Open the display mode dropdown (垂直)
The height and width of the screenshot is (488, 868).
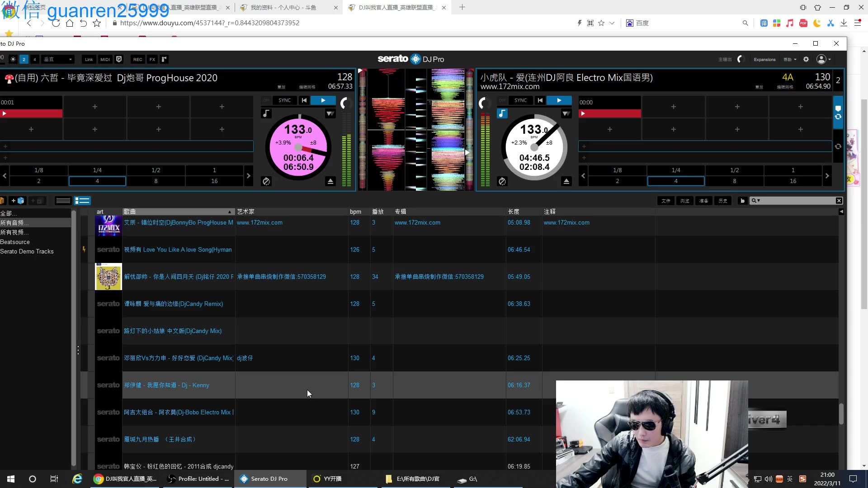click(x=57, y=59)
